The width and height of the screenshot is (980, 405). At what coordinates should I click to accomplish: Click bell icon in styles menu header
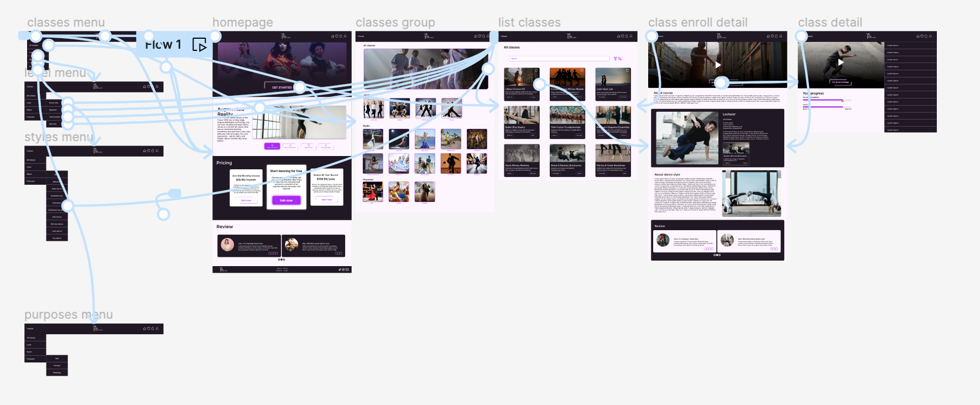click(x=153, y=150)
